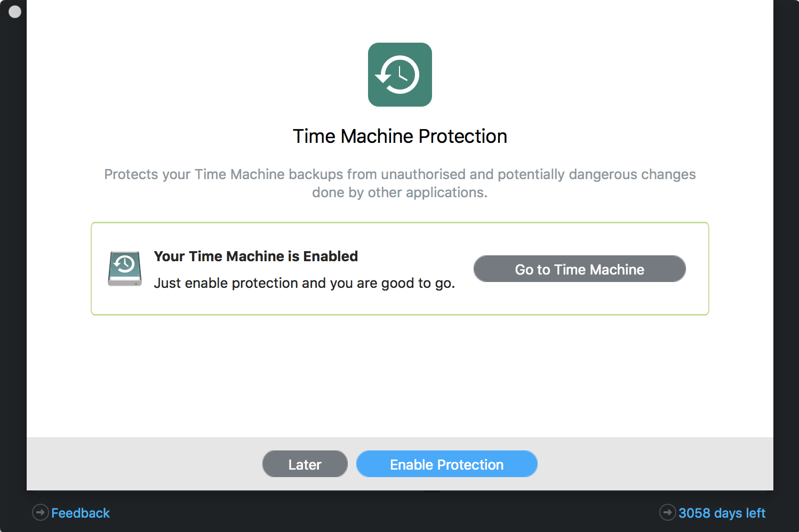
Task: Click the large green Time Machine logo
Action: [x=400, y=75]
